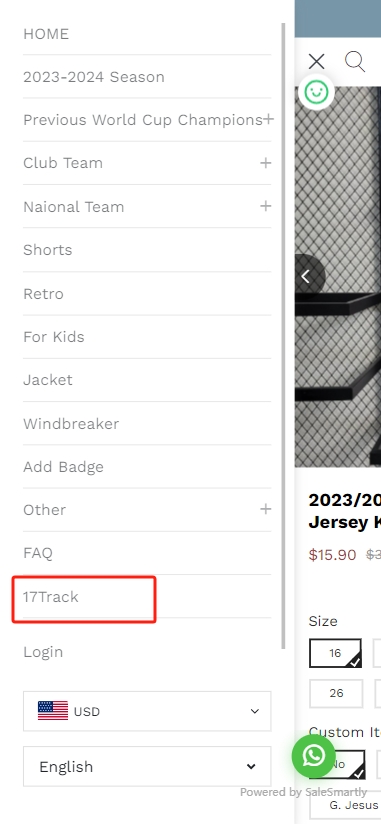Close the side menu with X icon
Image resolution: width=381 pixels, height=824 pixels.
[316, 61]
